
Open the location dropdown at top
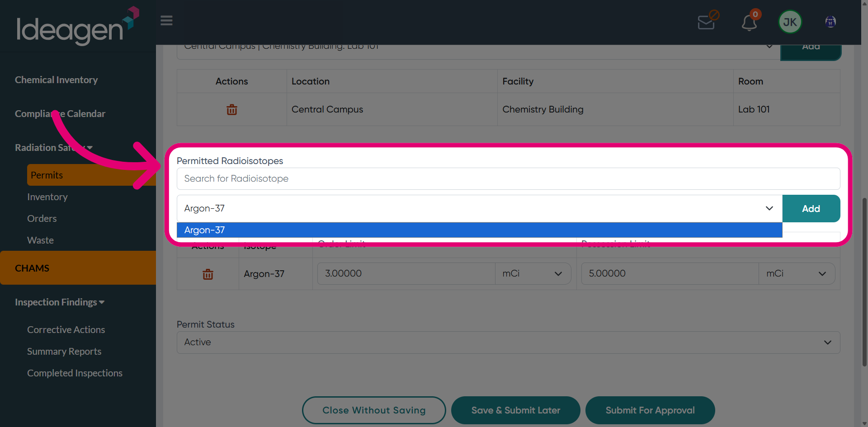pyautogui.click(x=478, y=52)
